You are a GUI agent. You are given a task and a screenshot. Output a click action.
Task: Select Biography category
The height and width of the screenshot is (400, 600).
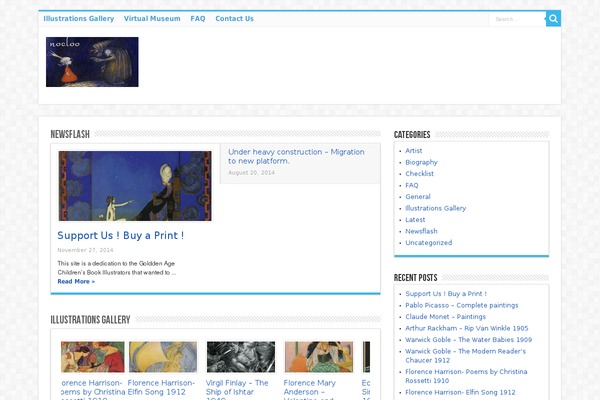[x=421, y=162]
